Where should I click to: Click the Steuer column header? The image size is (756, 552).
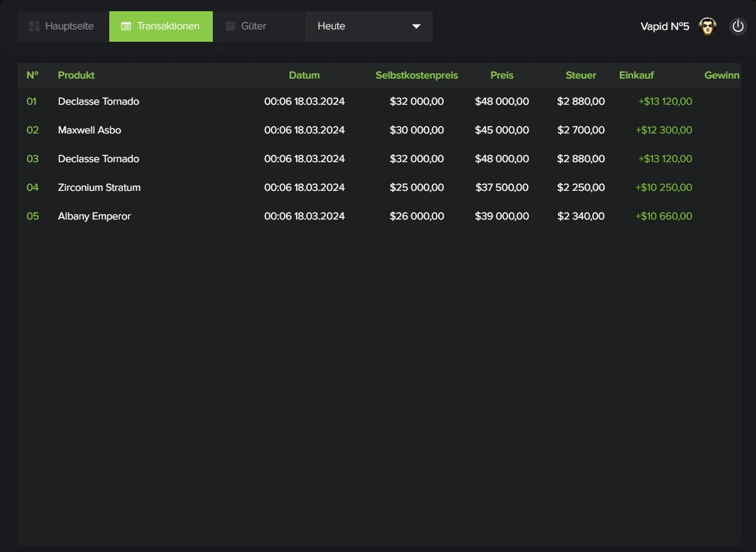tap(581, 75)
